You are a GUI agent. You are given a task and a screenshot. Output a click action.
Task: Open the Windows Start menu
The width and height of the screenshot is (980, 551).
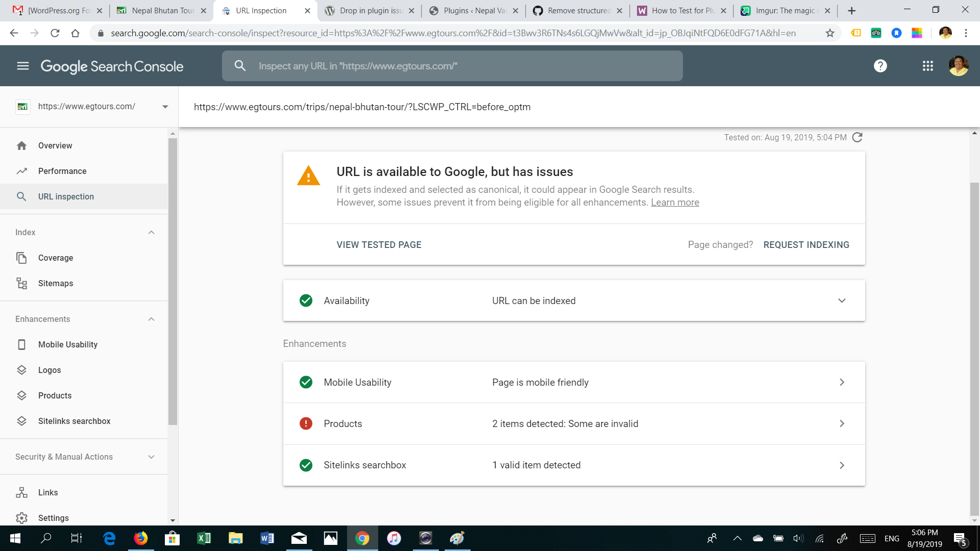click(x=15, y=538)
